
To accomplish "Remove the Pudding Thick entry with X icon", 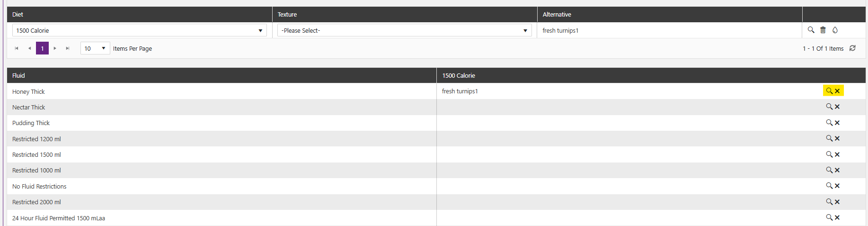I will click(x=837, y=123).
